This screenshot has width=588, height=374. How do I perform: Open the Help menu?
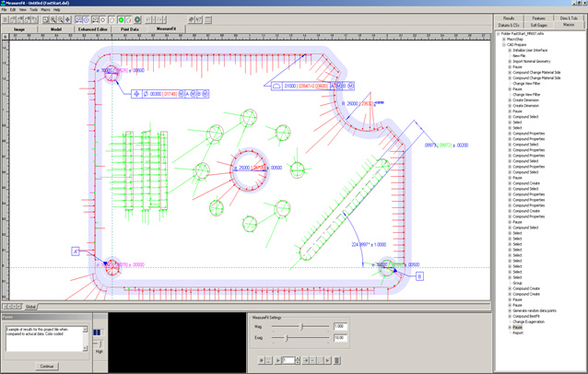[x=56, y=10]
